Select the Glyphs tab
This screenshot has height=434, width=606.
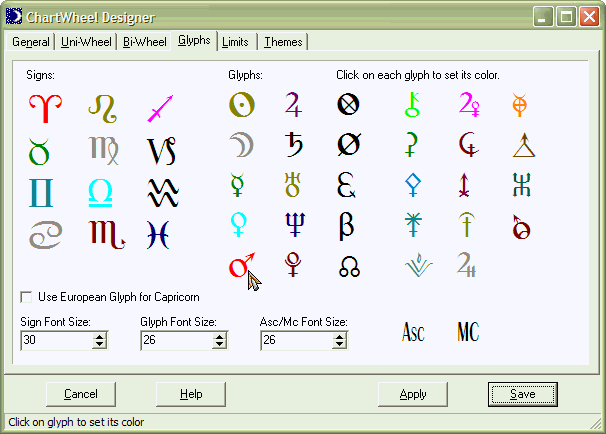(x=194, y=40)
